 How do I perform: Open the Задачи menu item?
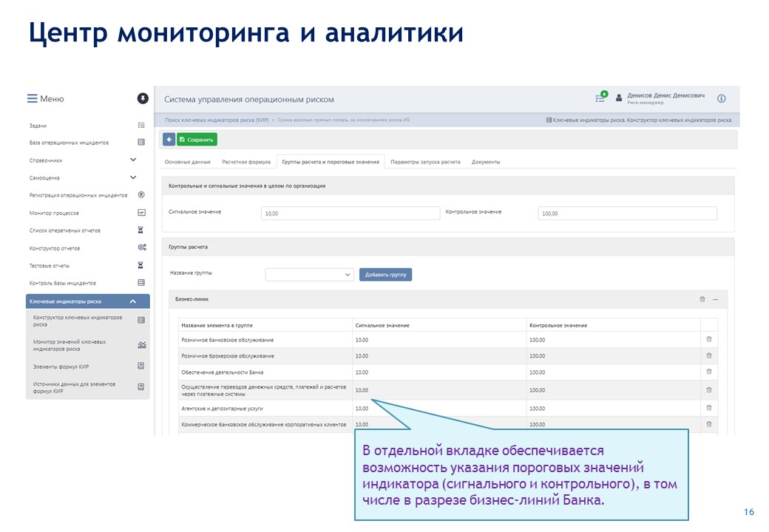(x=38, y=126)
